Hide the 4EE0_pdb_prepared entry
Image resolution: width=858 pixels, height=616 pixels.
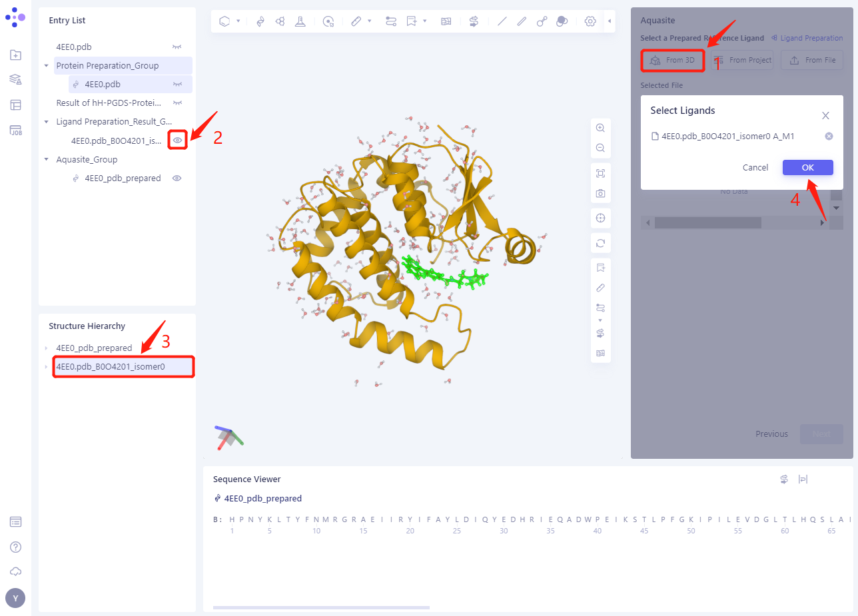(x=177, y=178)
